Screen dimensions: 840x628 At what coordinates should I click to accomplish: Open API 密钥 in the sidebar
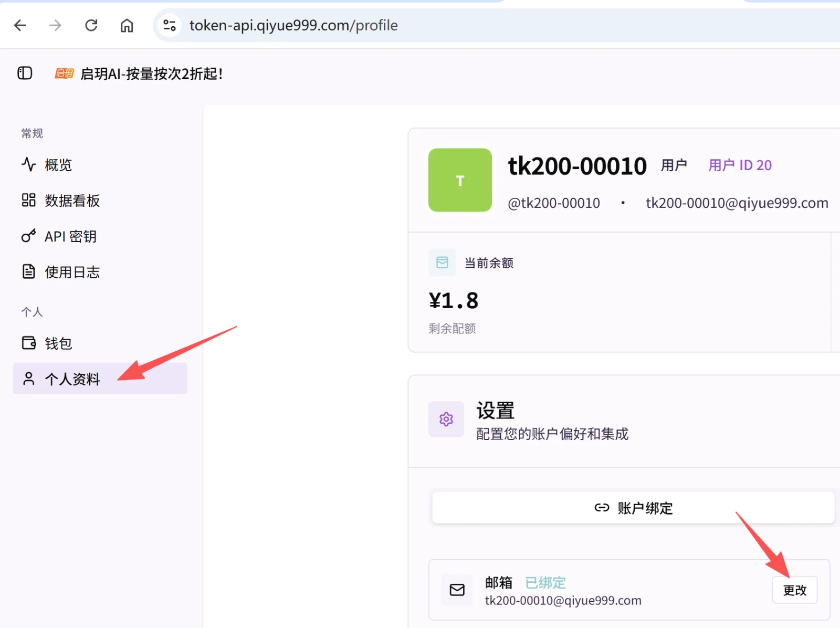(100, 236)
